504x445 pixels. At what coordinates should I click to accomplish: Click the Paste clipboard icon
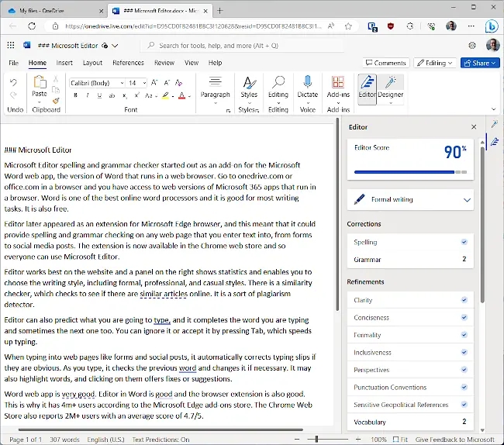(40, 82)
